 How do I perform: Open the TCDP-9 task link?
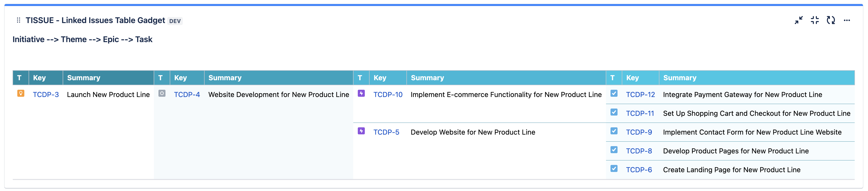(639, 132)
